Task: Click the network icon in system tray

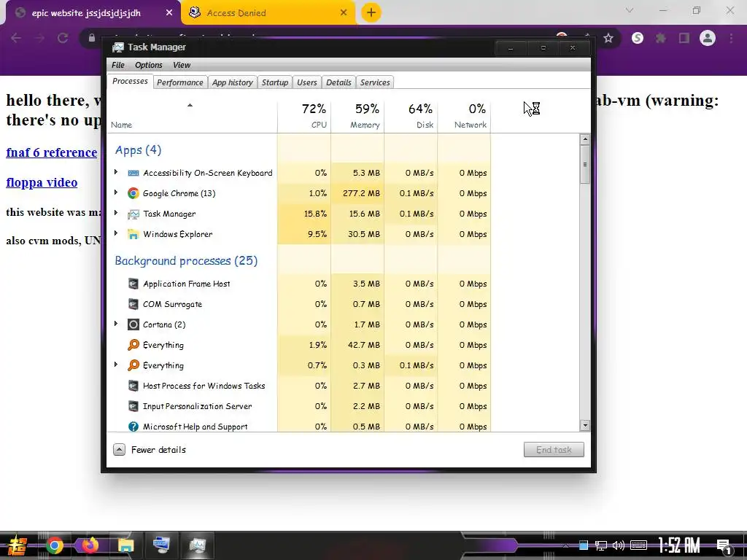Action: 601,545
